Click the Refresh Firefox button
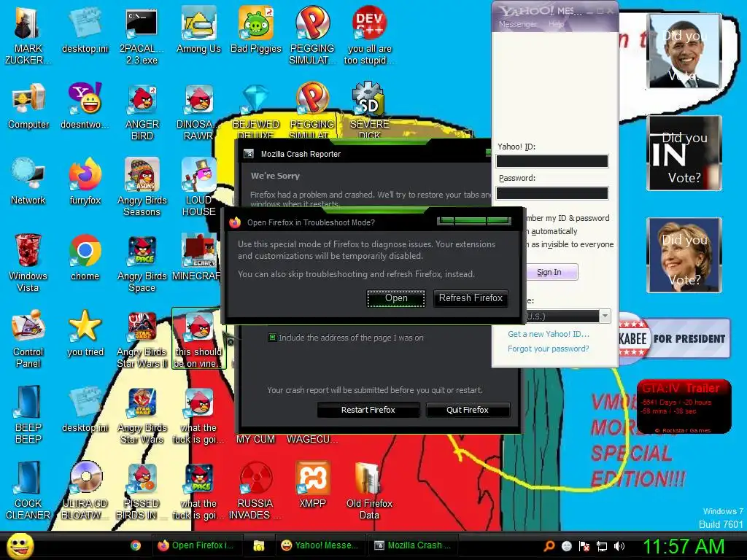The height and width of the screenshot is (560, 747). [x=471, y=298]
